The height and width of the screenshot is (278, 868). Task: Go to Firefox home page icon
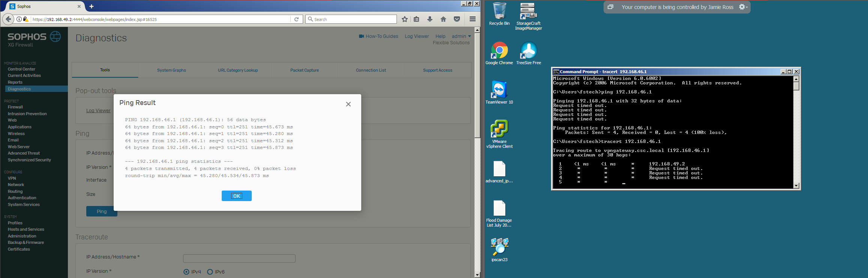[443, 19]
